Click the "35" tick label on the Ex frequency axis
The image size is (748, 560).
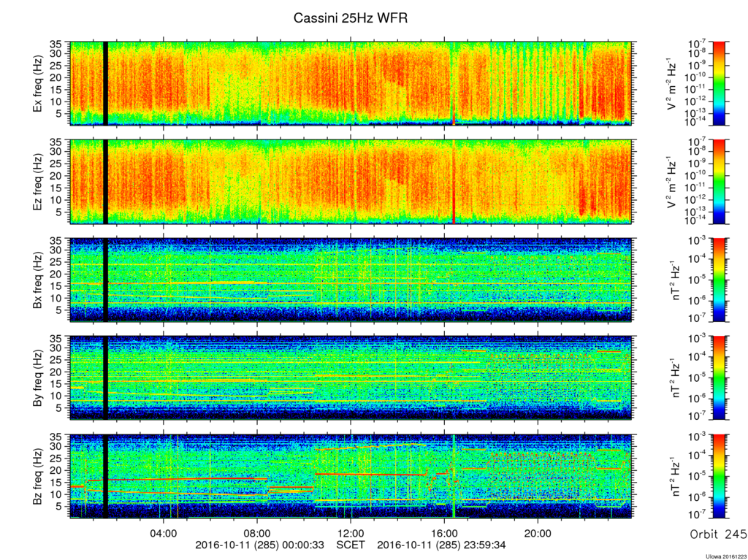56,45
